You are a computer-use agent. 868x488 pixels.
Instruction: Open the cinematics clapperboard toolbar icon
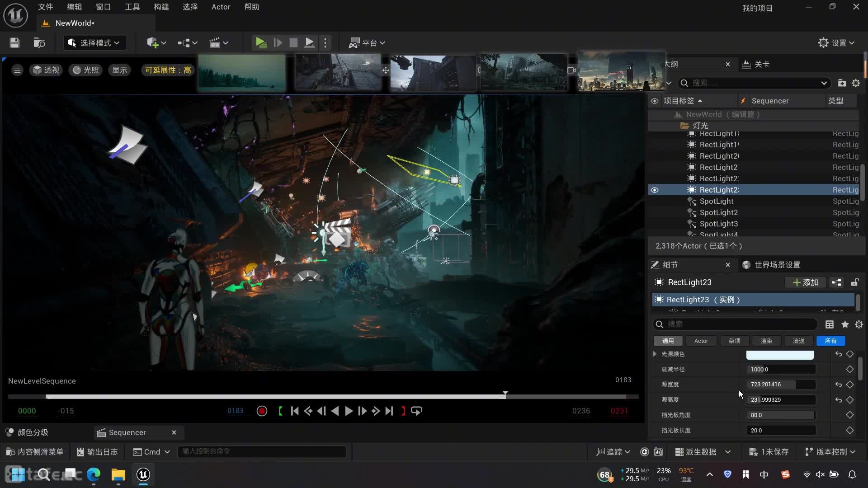coord(218,43)
